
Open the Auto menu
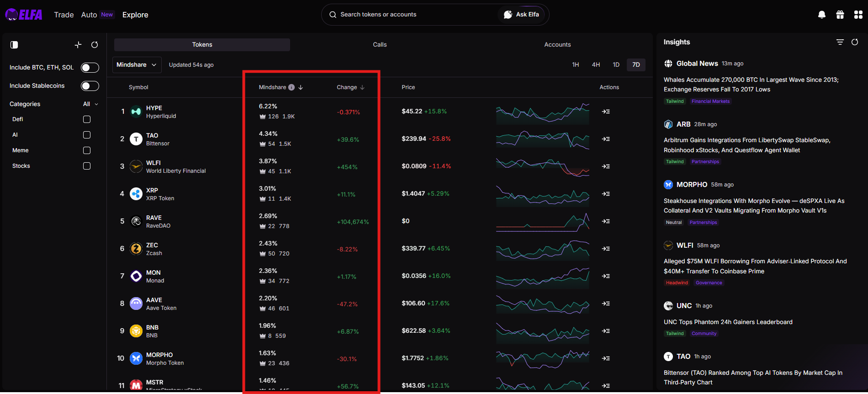[x=89, y=15]
